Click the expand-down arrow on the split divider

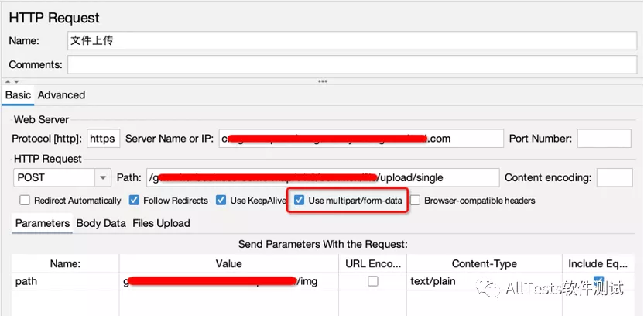[x=16, y=81]
